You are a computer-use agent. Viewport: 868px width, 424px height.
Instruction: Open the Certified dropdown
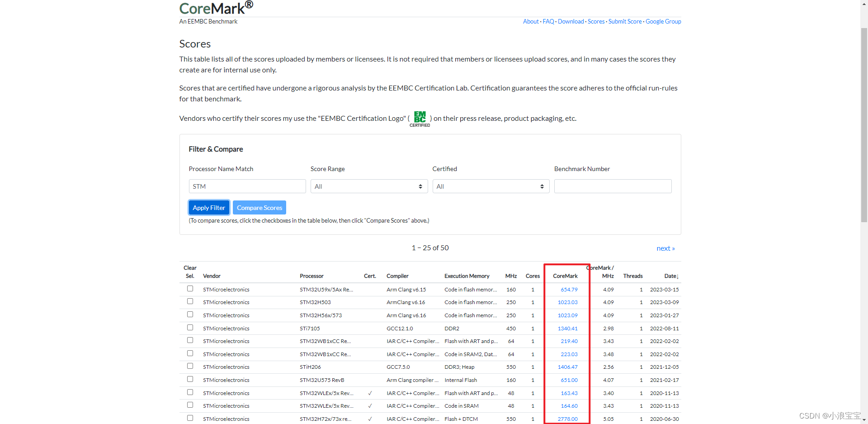coord(491,186)
